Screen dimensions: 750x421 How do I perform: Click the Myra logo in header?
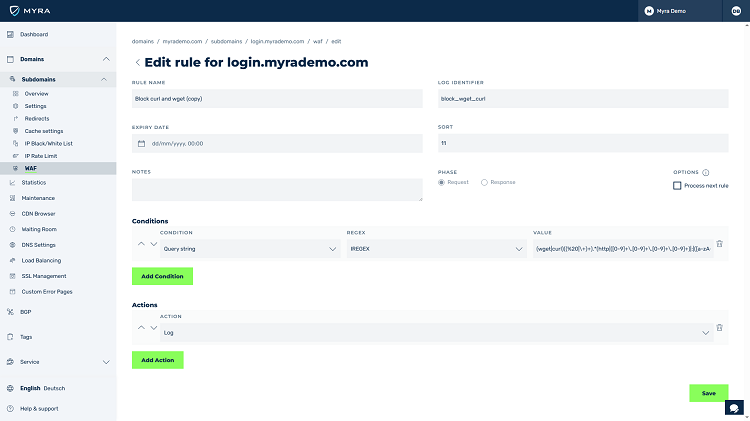click(30, 11)
